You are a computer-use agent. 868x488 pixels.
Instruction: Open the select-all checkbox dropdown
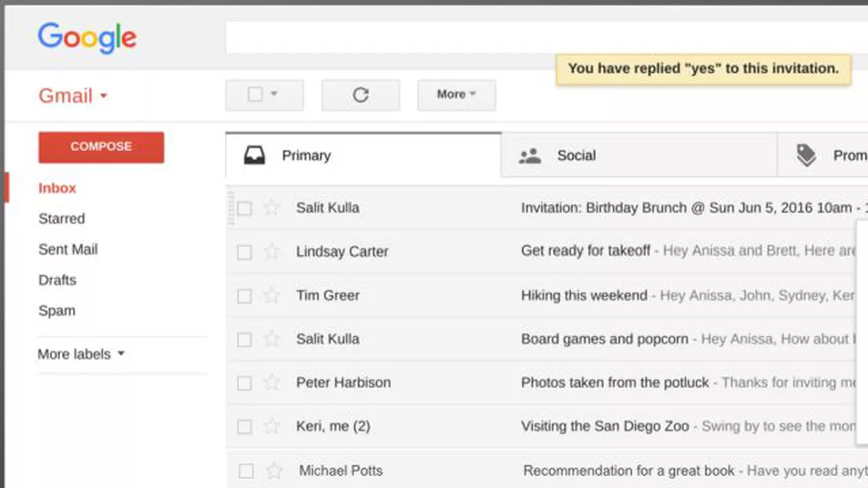pos(274,94)
